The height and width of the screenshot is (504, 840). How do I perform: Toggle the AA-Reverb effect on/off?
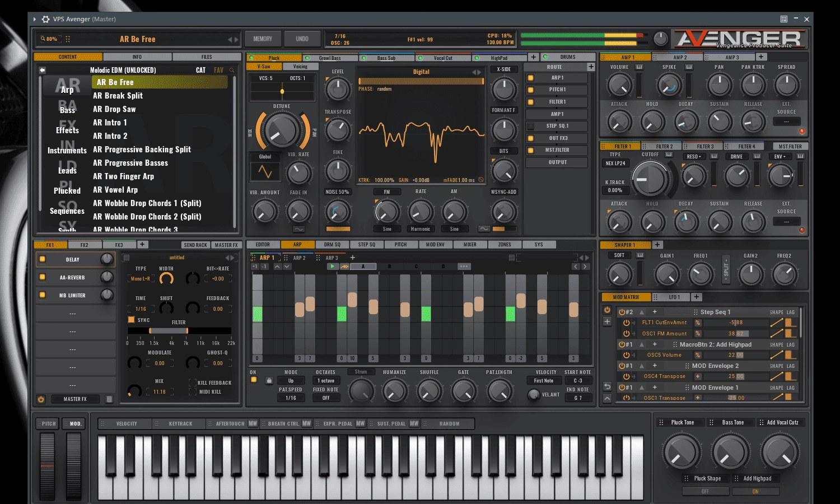click(x=42, y=277)
